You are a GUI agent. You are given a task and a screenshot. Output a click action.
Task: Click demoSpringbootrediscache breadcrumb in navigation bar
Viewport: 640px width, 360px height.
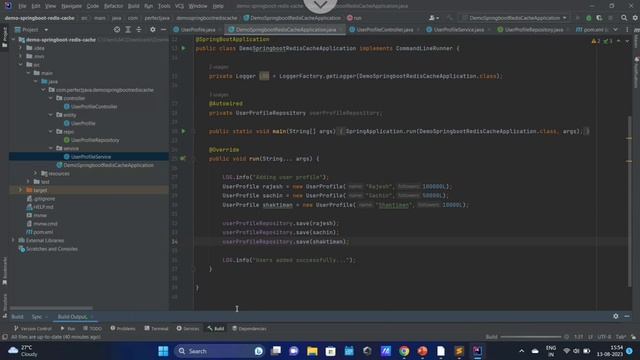pyautogui.click(x=207, y=18)
